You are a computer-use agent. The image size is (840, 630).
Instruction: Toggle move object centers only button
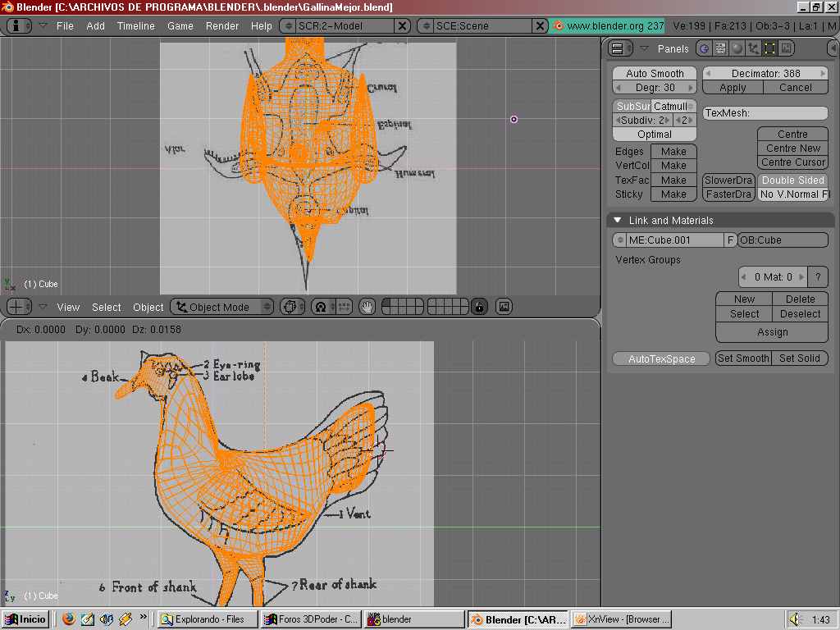(x=344, y=307)
